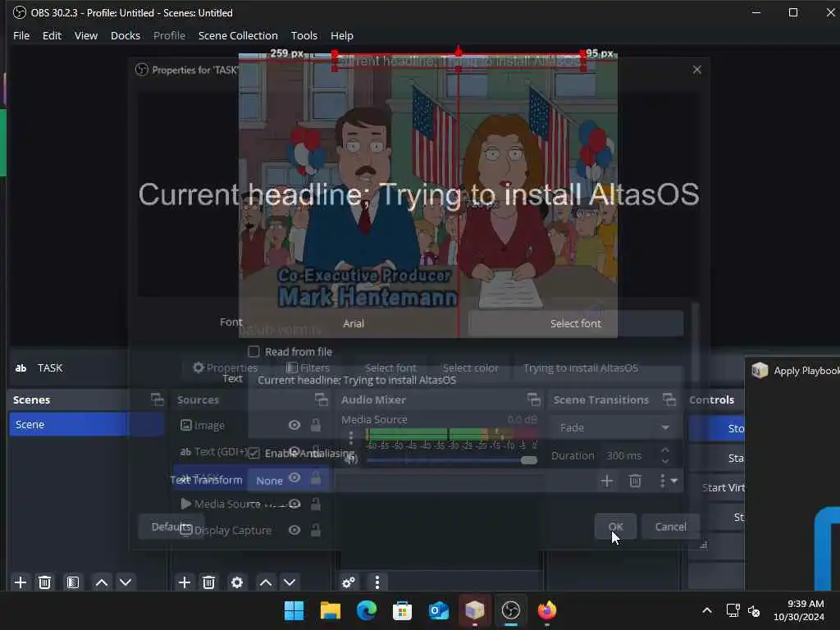
Task: Pop out the Audio Mixer dock
Action: click(533, 399)
